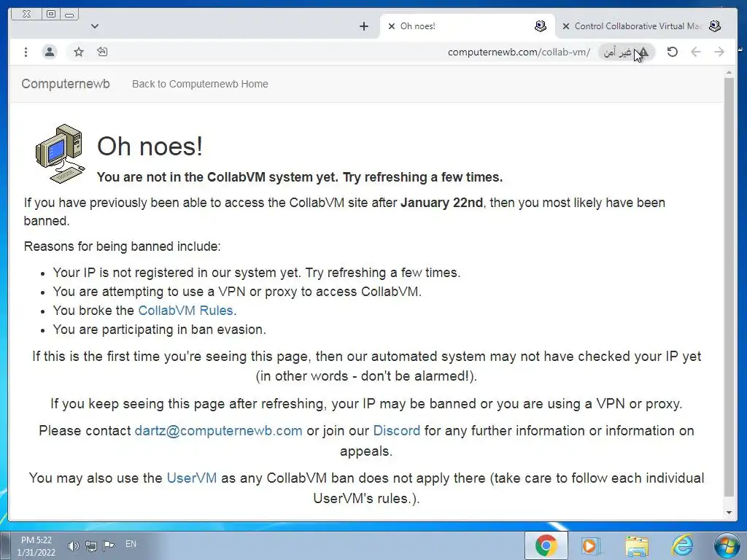Open the CollabVM Rules link
747x560 pixels.
pos(185,311)
